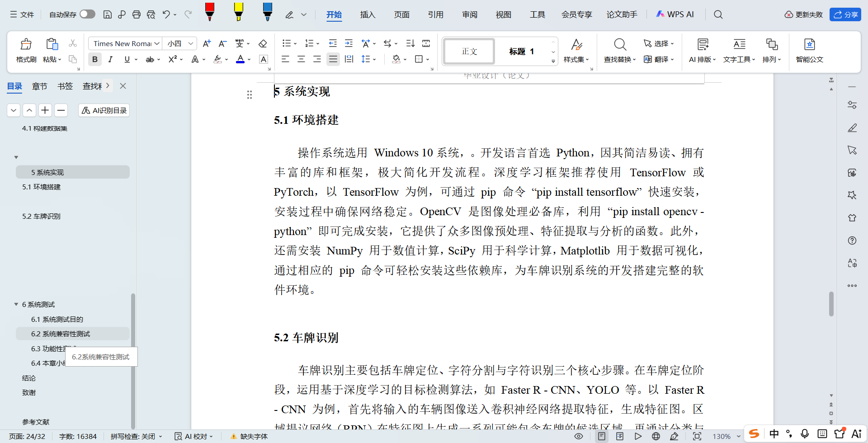Click the print icon in quick access bar
Viewport: 868px width, 443px height.
point(136,14)
